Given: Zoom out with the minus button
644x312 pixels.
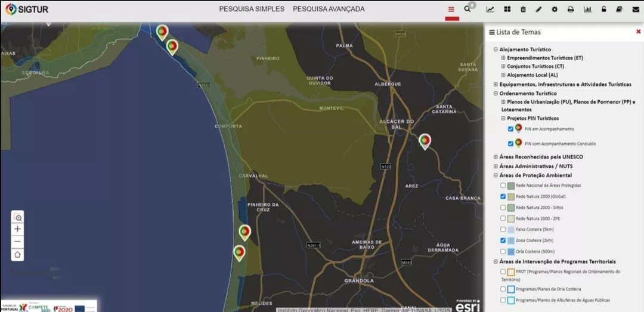Looking at the screenshot, I should (18, 242).
